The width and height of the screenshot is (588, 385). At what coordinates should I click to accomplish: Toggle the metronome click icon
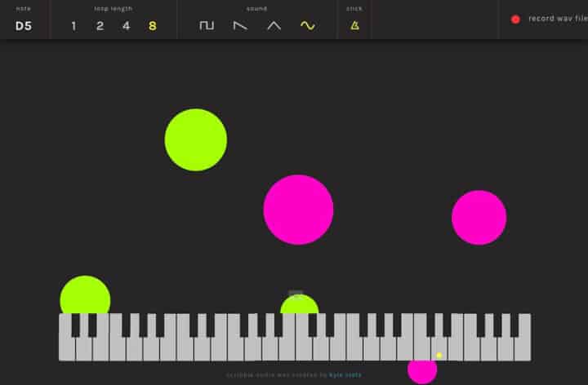354,25
